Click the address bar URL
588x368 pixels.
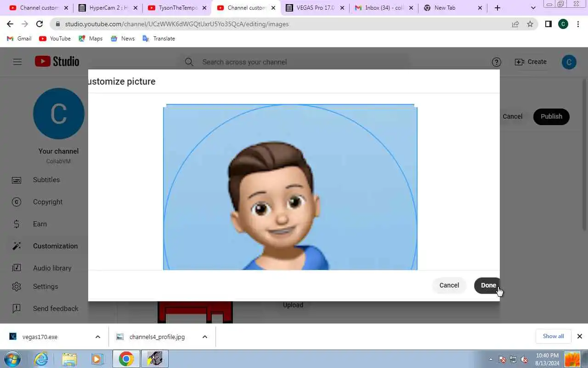[177, 24]
